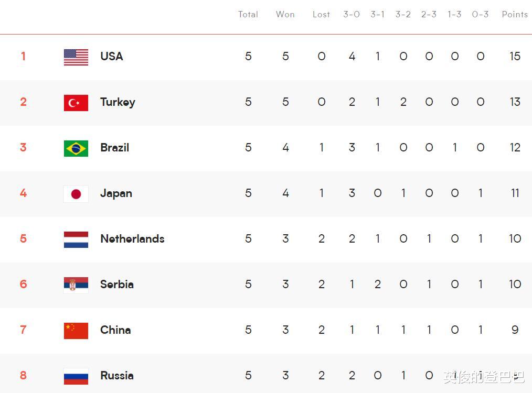Click the Russia flag icon

tap(76, 376)
